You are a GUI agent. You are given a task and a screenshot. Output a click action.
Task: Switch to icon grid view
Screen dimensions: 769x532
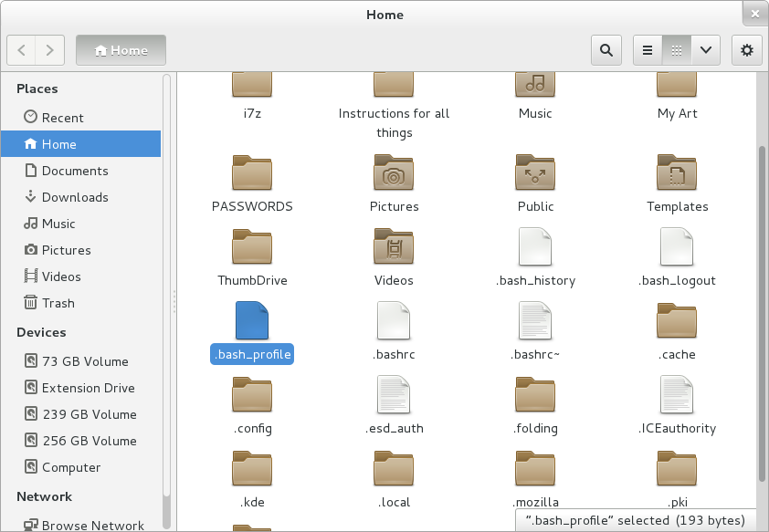(x=677, y=50)
